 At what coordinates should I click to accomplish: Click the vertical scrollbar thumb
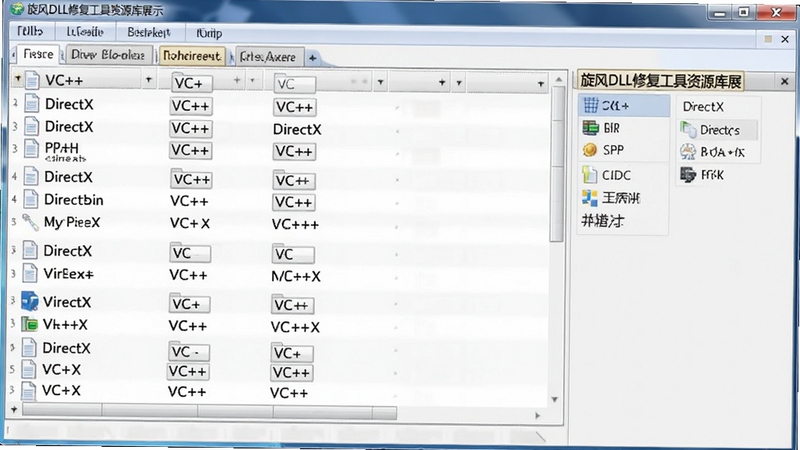coord(558,163)
